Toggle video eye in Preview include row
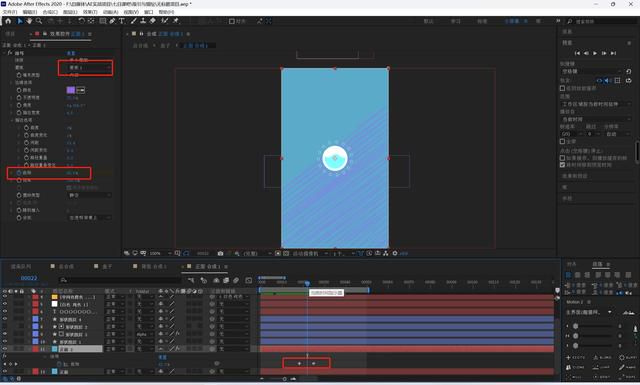The height and width of the screenshot is (385, 640). [x=599, y=81]
